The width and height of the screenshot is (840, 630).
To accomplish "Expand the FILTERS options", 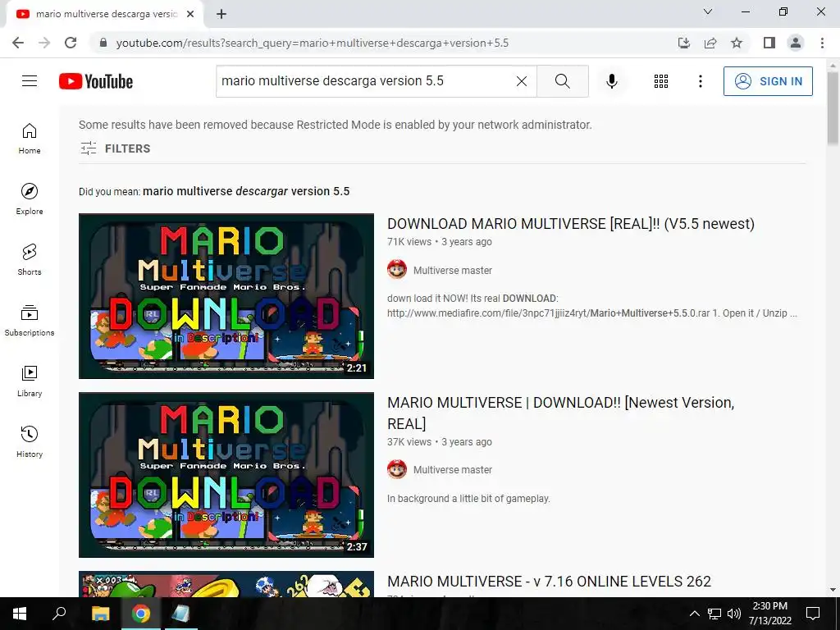I will (115, 148).
